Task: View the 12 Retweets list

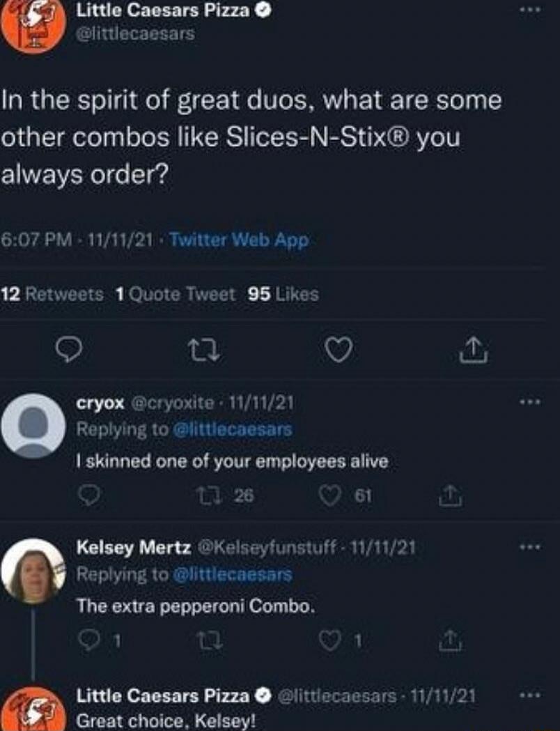Action: click(47, 294)
